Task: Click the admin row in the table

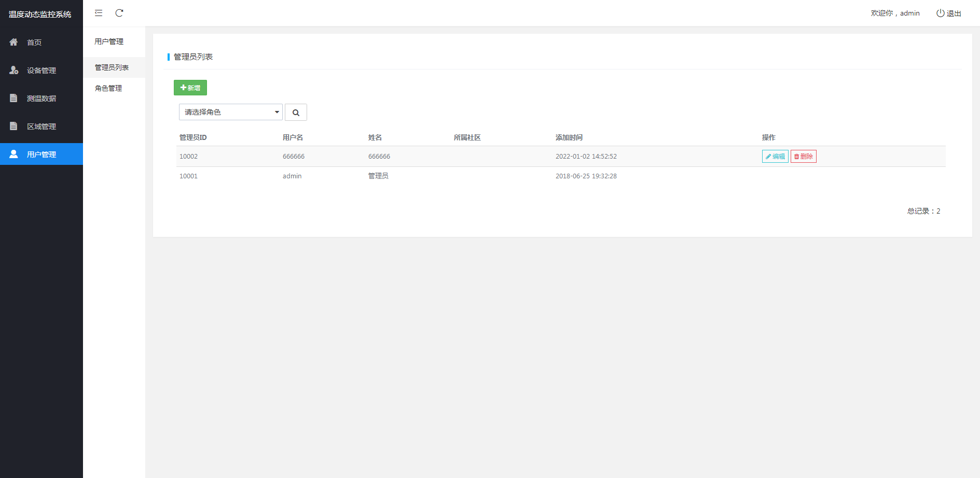Action: point(292,176)
